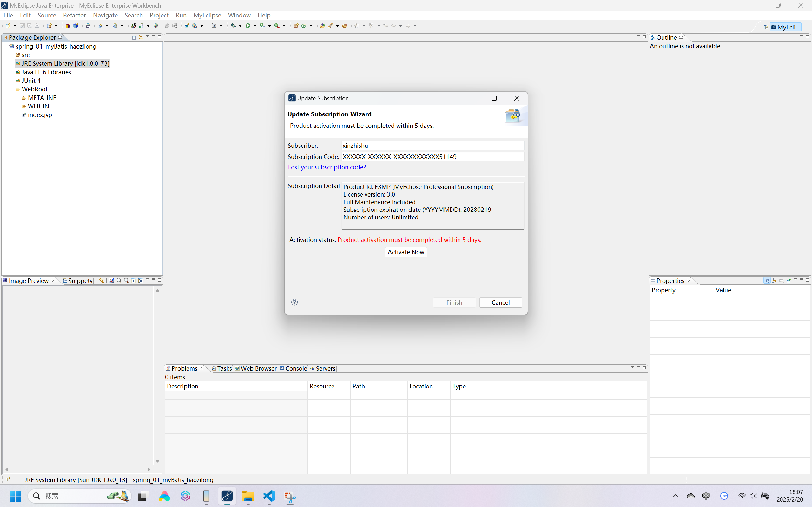The width and height of the screenshot is (812, 507).
Task: Toggle Show Advanced Properties in Properties panel
Action: pos(774,281)
